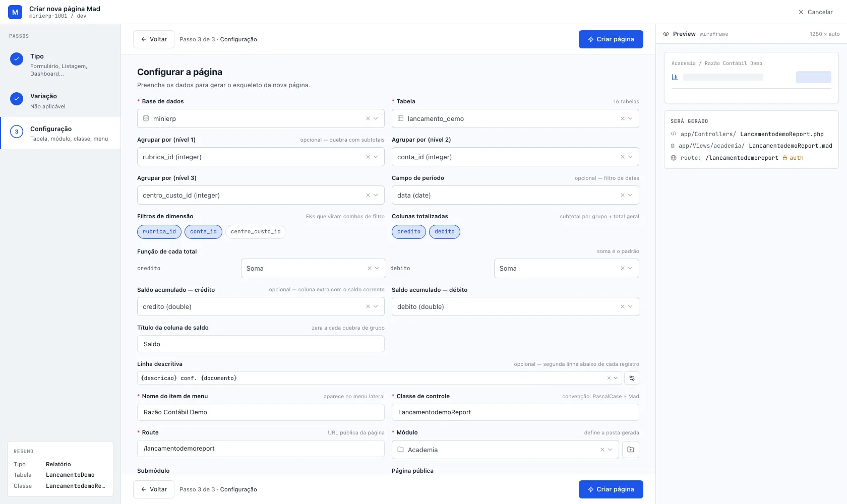Clear the credito (double) saldo acumulado selection
This screenshot has width=847, height=504.
(368, 306)
